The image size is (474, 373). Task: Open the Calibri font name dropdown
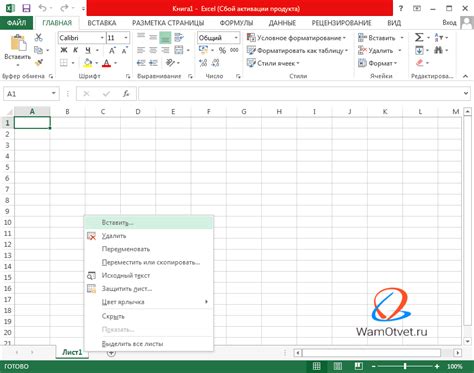coord(102,38)
